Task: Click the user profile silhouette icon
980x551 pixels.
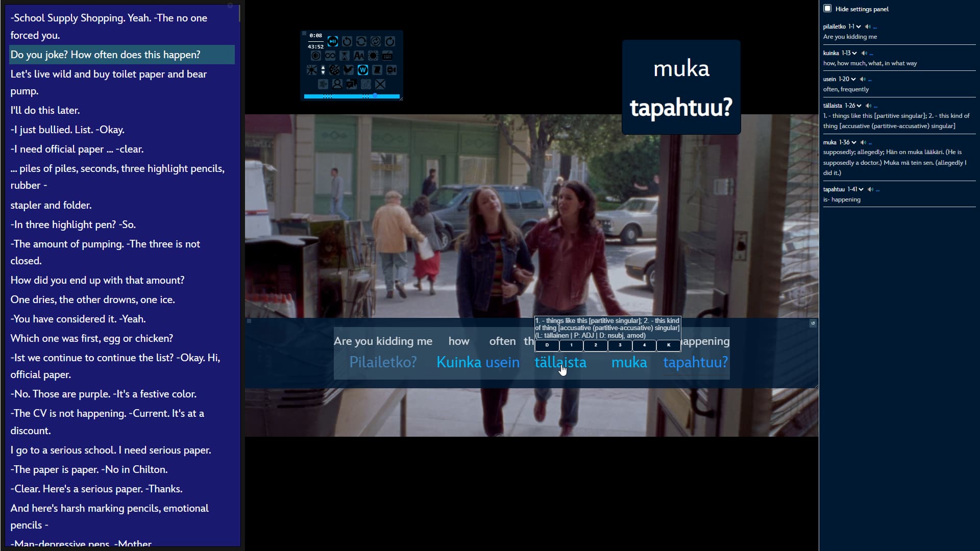Action: (337, 84)
